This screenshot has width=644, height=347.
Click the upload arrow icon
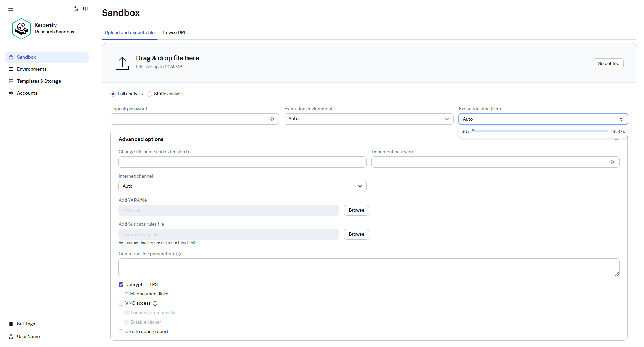pyautogui.click(x=122, y=63)
